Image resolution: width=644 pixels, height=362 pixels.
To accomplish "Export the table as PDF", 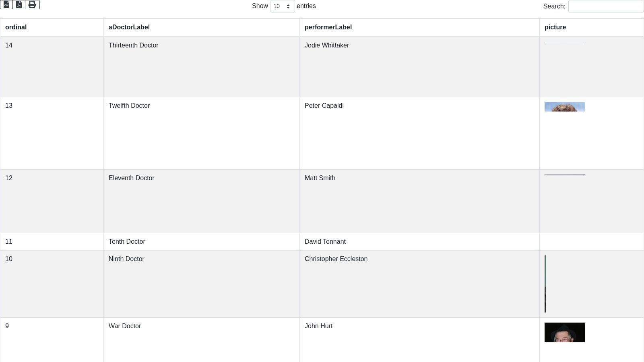I will 19,4.
